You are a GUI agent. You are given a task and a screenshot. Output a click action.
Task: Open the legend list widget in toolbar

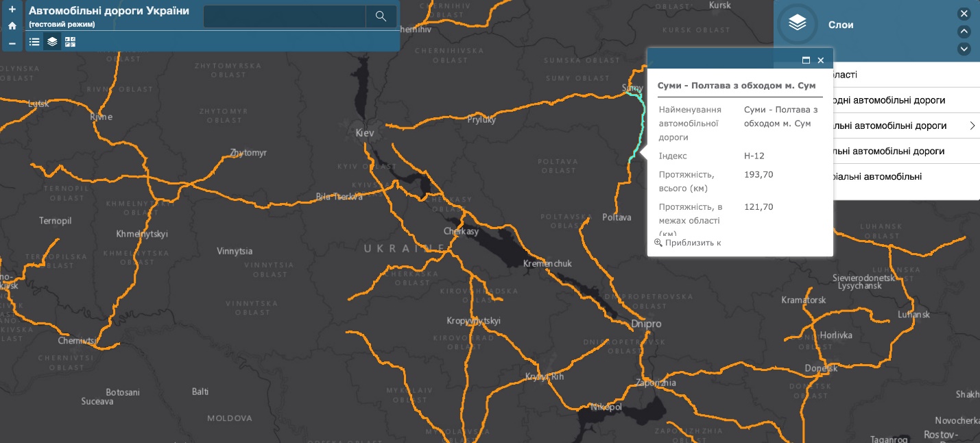pos(34,42)
